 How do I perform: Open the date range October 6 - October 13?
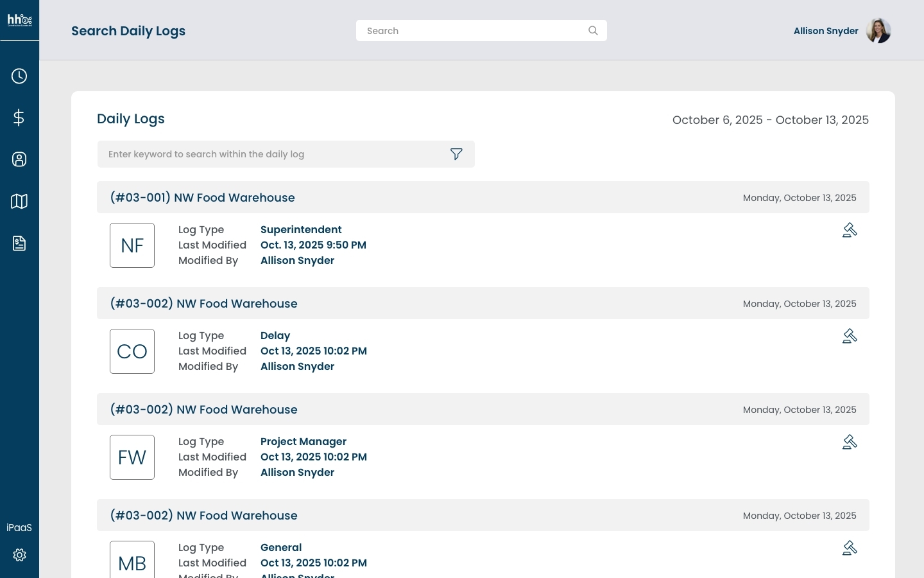click(x=771, y=120)
